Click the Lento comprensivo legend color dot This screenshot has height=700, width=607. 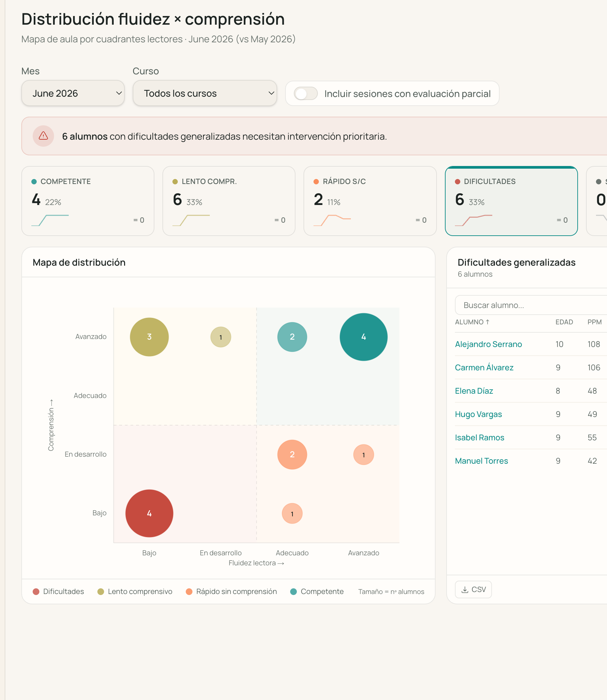pyautogui.click(x=101, y=591)
